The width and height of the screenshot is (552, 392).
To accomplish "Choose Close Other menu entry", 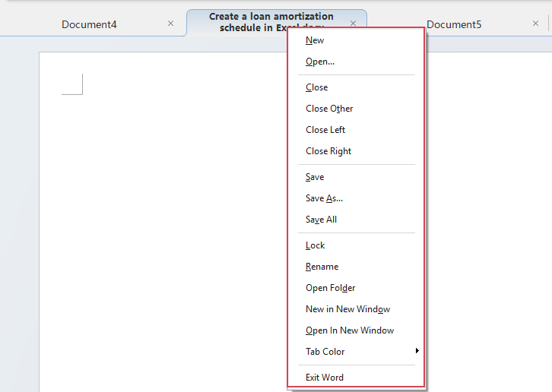I will (x=329, y=109).
